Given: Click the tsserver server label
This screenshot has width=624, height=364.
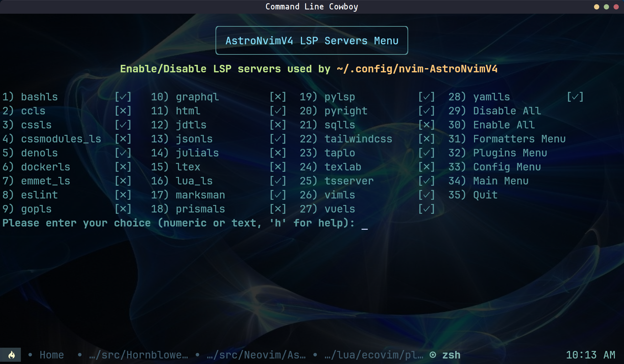Looking at the screenshot, I should click(x=349, y=181).
